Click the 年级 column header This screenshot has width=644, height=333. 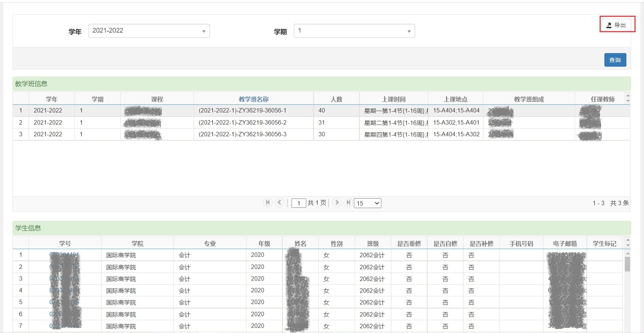(264, 244)
